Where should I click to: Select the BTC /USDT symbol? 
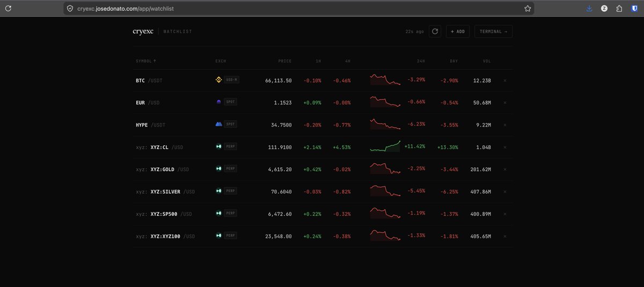(x=149, y=80)
